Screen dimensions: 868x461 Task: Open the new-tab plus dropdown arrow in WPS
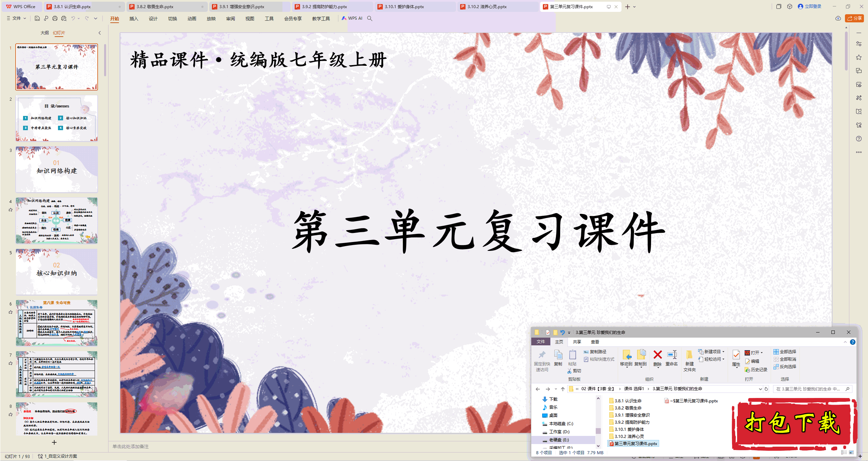[634, 7]
